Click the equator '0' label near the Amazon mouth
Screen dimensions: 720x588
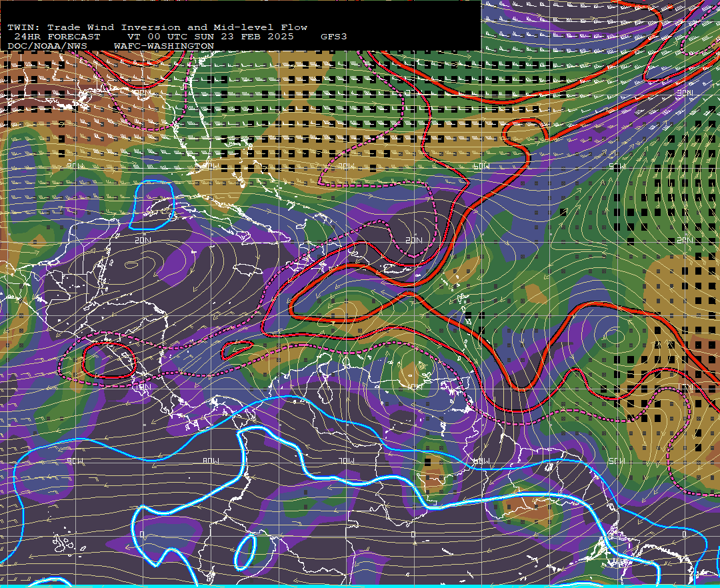(x=684, y=534)
